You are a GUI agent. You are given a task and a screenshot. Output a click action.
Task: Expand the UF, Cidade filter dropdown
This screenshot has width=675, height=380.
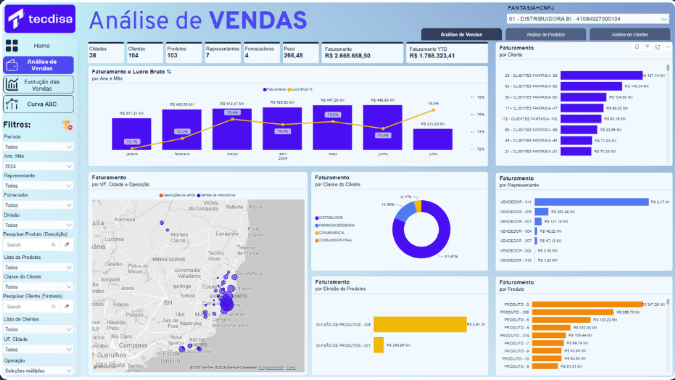coord(38,349)
